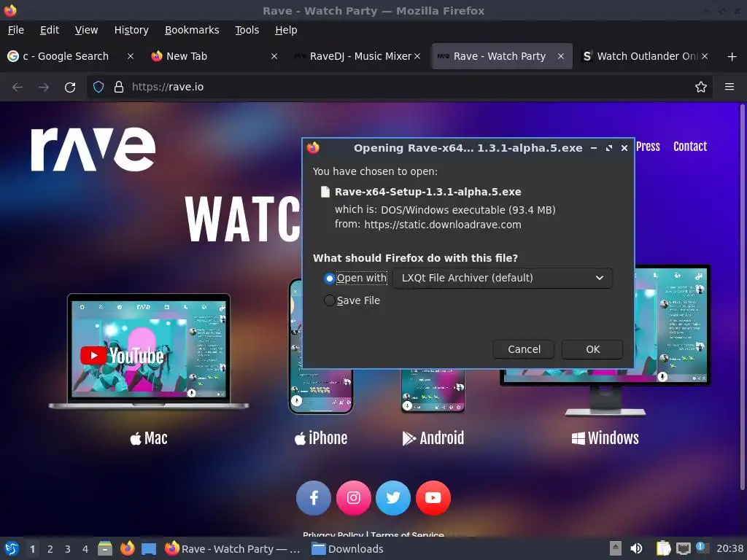Screen dimensions: 747x560
Task: Click the show desktop taskbar icon
Action: point(149,549)
